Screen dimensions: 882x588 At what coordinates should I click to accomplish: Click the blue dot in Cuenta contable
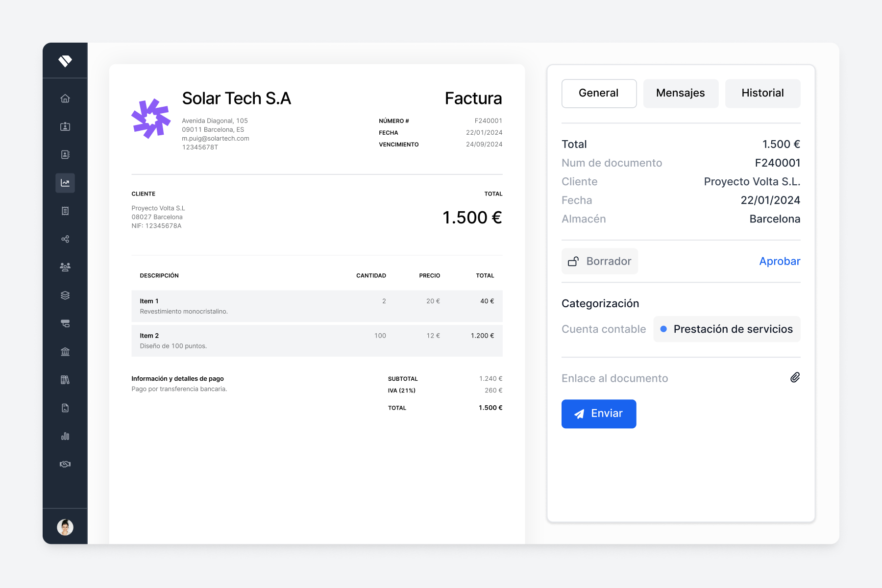click(x=663, y=329)
